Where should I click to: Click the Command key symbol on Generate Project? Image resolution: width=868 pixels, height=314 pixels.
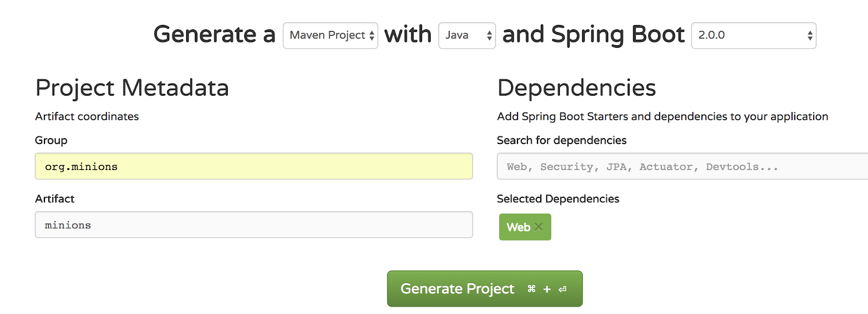(532, 289)
